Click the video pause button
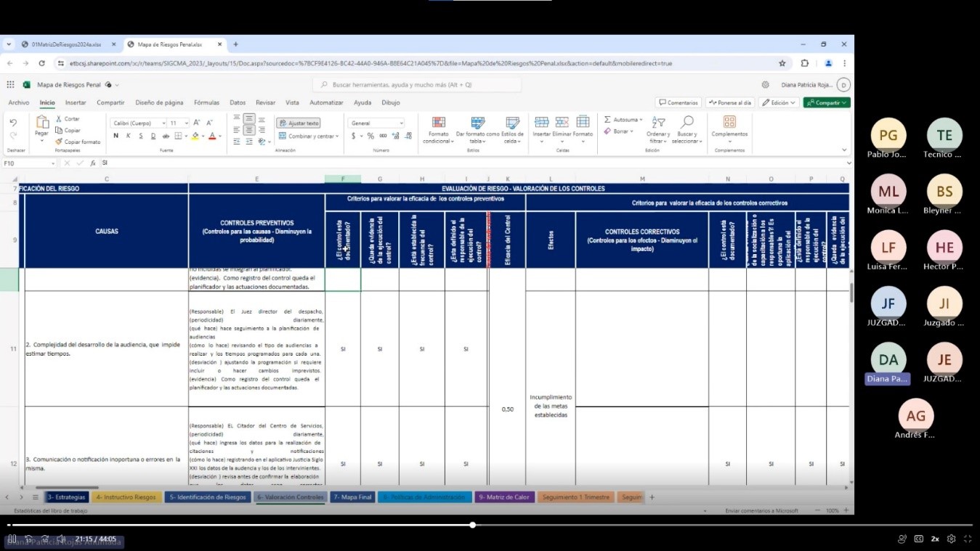This screenshot has height=551, width=980. point(12,539)
